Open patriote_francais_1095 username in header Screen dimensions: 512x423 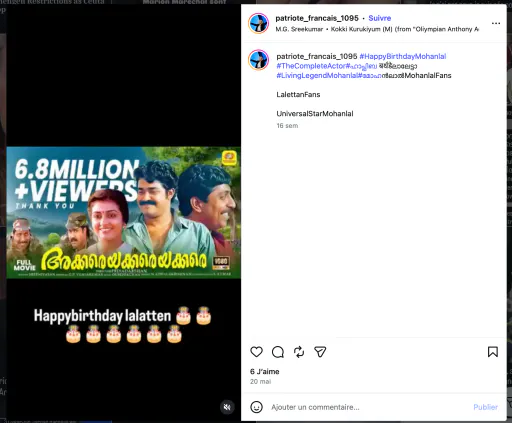pyautogui.click(x=317, y=18)
